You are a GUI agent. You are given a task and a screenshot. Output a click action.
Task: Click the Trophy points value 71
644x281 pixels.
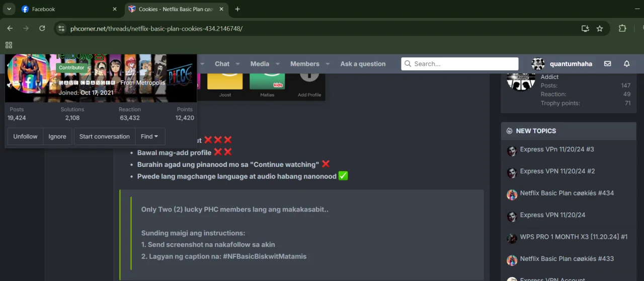tap(627, 103)
